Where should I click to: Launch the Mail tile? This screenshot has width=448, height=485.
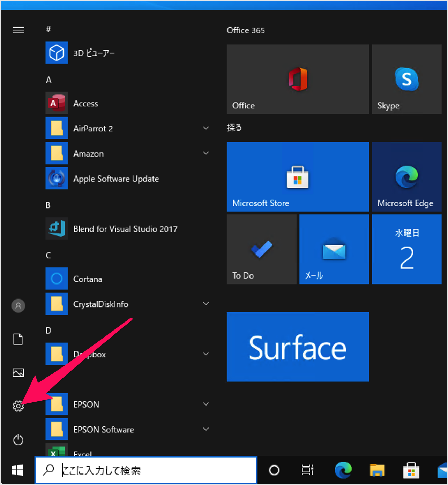(334, 249)
